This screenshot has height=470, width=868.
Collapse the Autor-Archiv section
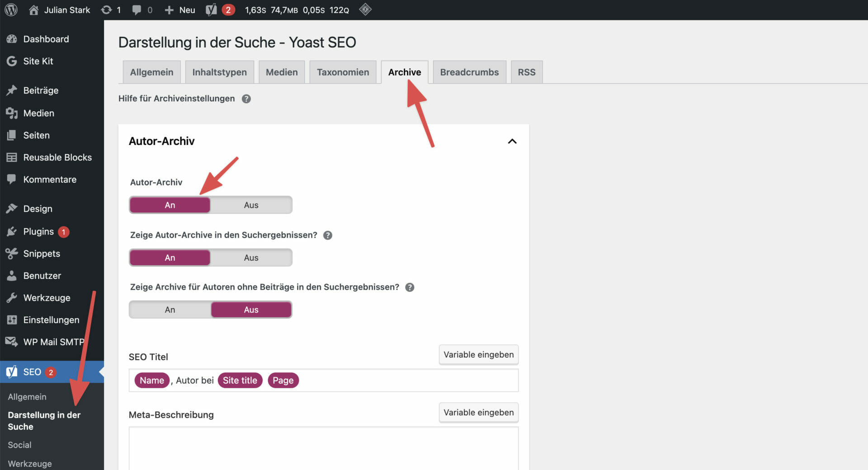(x=512, y=141)
